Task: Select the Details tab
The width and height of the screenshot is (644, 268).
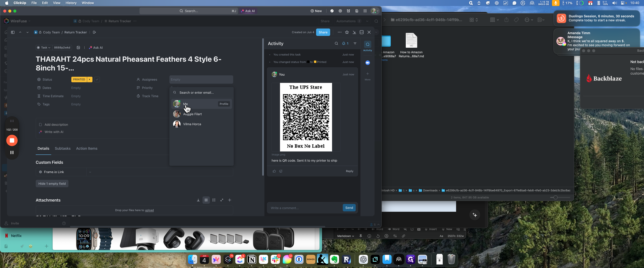Action: tap(43, 148)
